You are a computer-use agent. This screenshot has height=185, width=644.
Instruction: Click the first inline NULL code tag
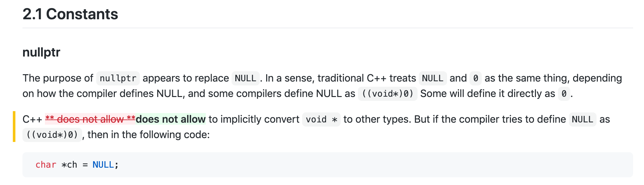[x=245, y=78]
